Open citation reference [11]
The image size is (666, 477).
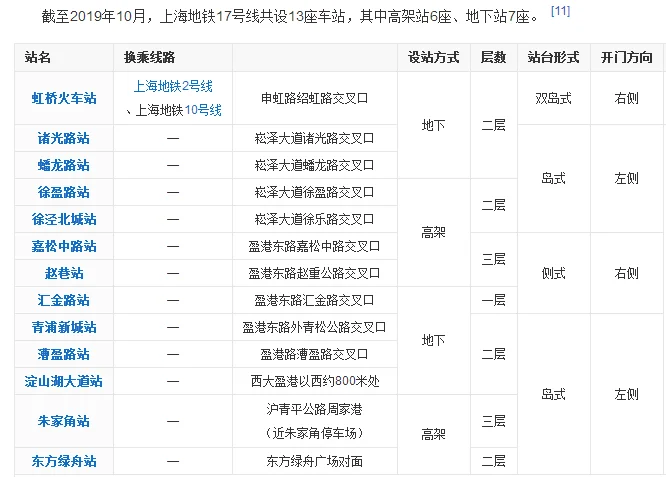pos(561,11)
